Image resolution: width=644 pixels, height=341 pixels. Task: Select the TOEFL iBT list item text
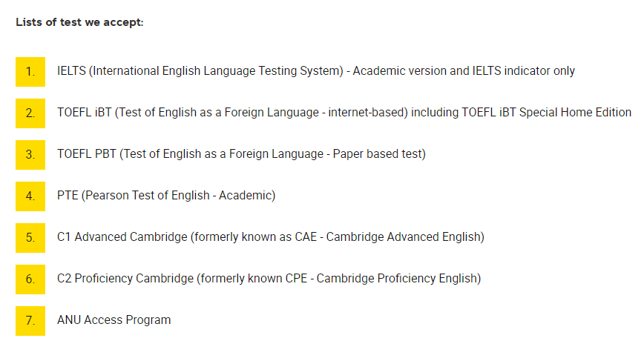click(344, 113)
